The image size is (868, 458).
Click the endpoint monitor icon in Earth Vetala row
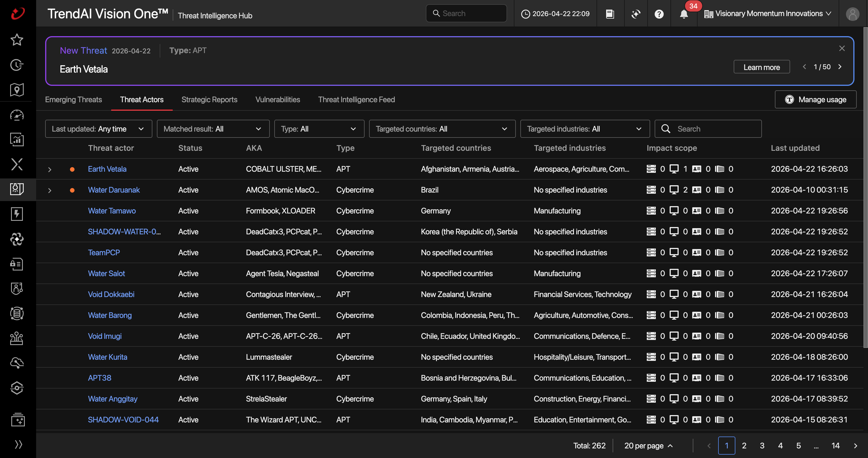[674, 169]
